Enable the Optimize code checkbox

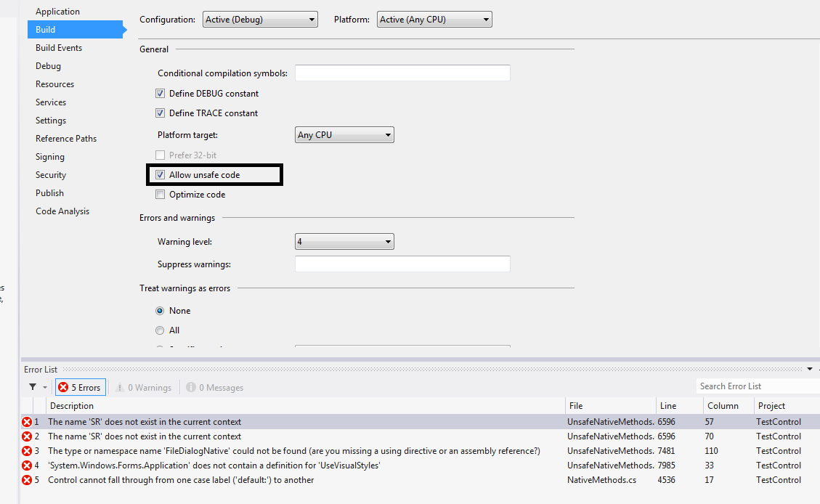pyautogui.click(x=160, y=195)
